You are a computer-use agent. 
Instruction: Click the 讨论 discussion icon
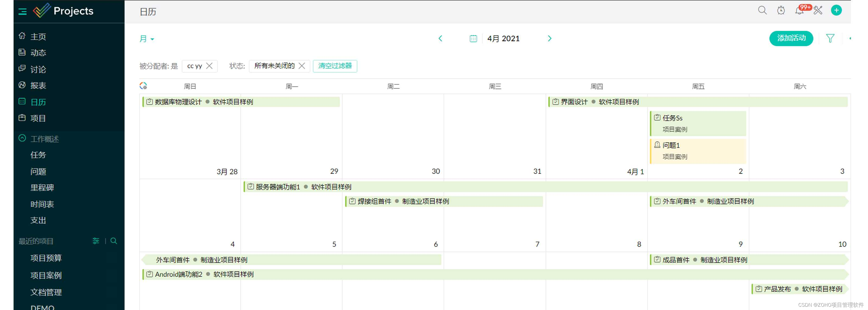click(22, 68)
